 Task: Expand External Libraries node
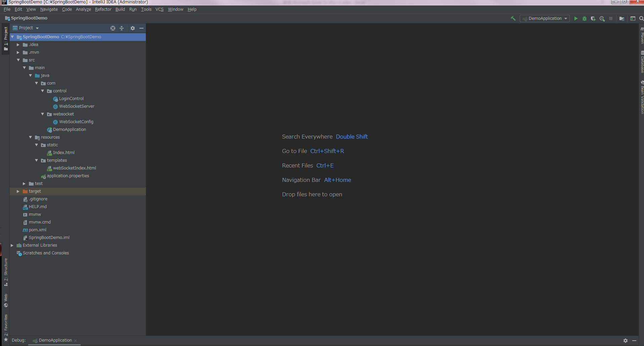[12, 245]
